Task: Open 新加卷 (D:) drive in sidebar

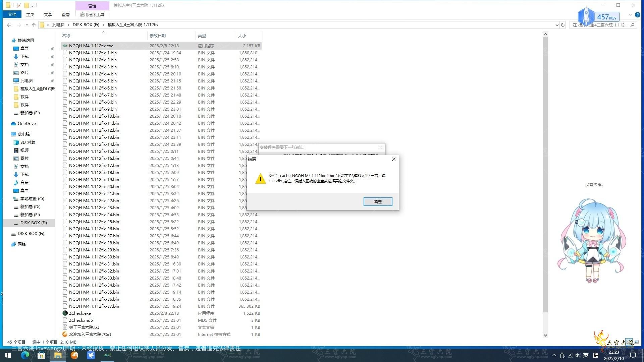Action: pos(30,207)
